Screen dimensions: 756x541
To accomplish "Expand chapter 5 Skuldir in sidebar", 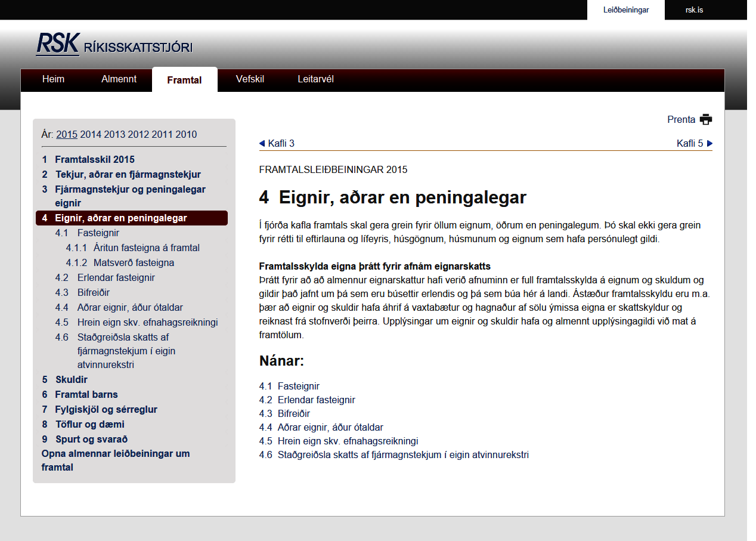I will coord(71,379).
